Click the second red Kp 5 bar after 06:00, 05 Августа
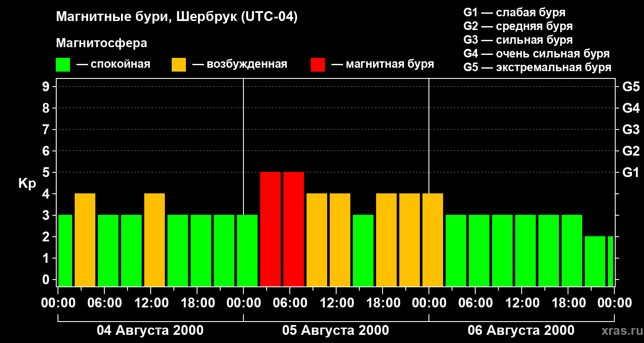This screenshot has height=343, width=644. pyautogui.click(x=294, y=229)
